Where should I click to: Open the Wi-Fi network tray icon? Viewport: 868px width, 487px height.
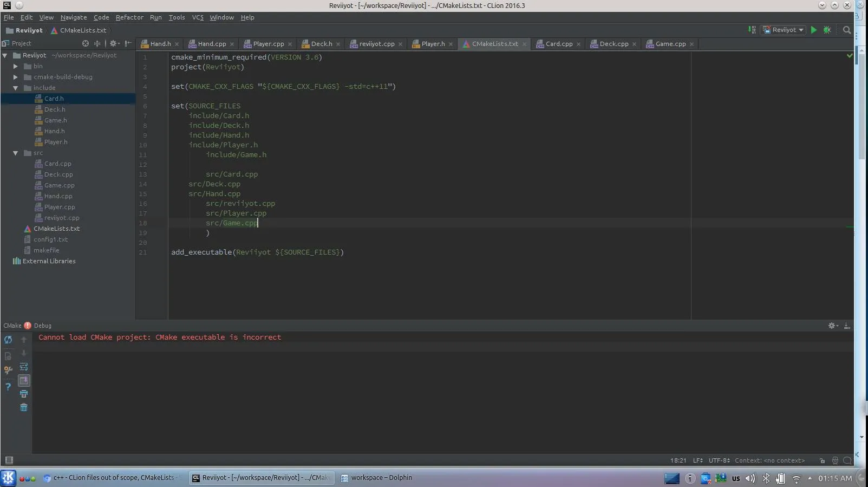click(x=796, y=478)
